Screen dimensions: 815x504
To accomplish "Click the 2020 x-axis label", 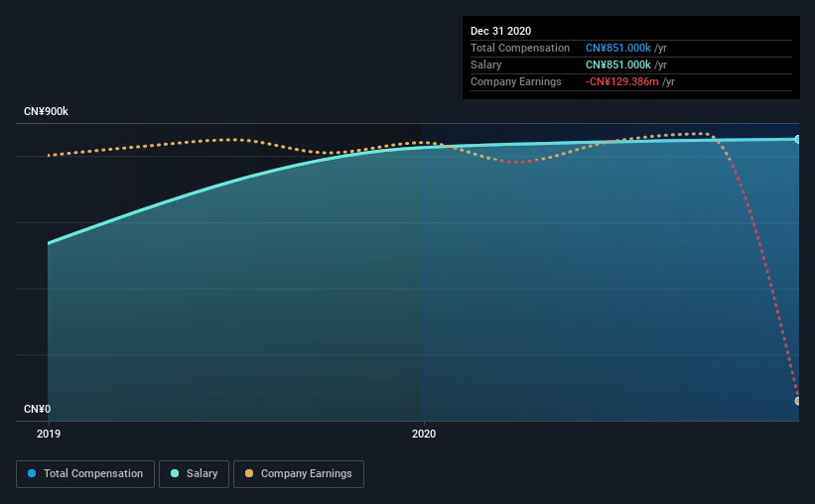I will pyautogui.click(x=424, y=434).
